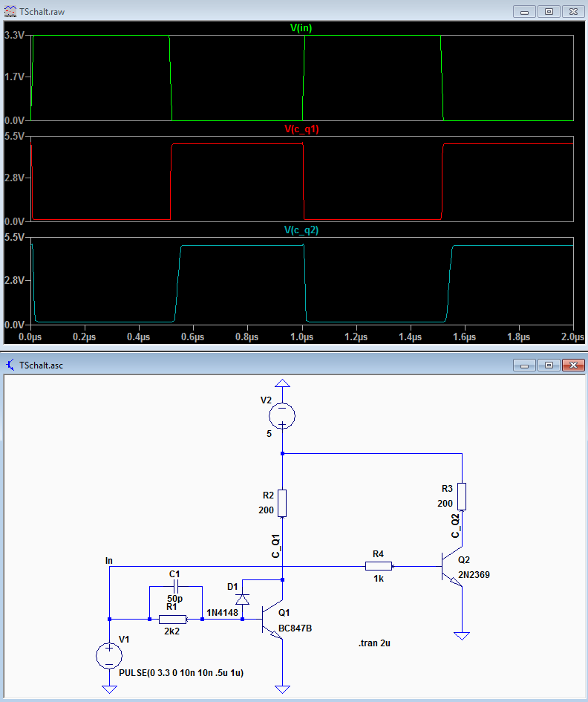Select the V1 pulse source symbol
Viewport: 588px width, 702px height.
click(109, 656)
